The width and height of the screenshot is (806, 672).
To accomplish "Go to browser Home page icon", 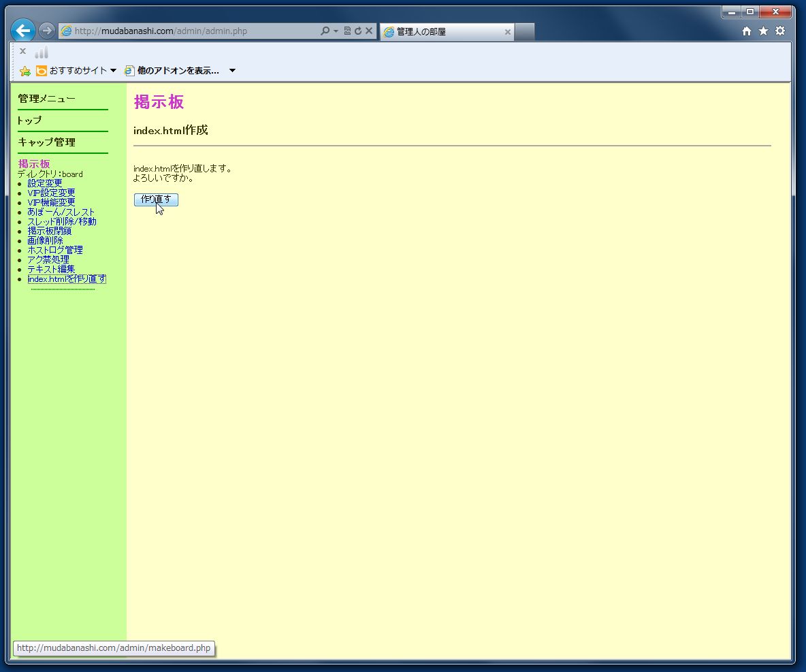I will click(747, 31).
